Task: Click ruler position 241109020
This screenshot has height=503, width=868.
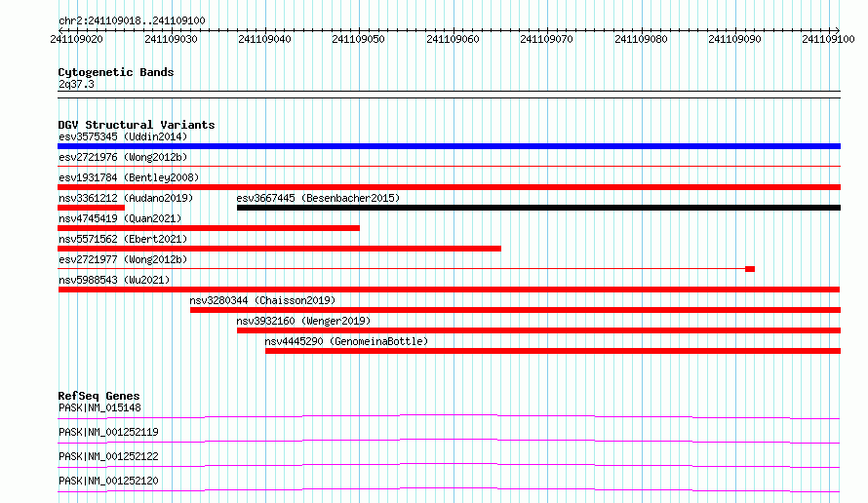Action: (x=76, y=39)
